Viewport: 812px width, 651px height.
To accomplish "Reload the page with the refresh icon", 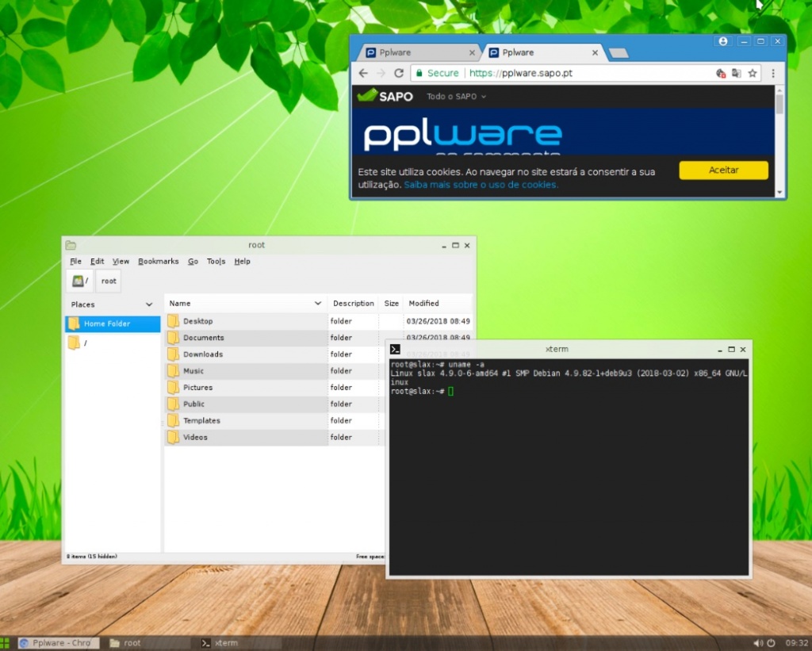I will (399, 73).
